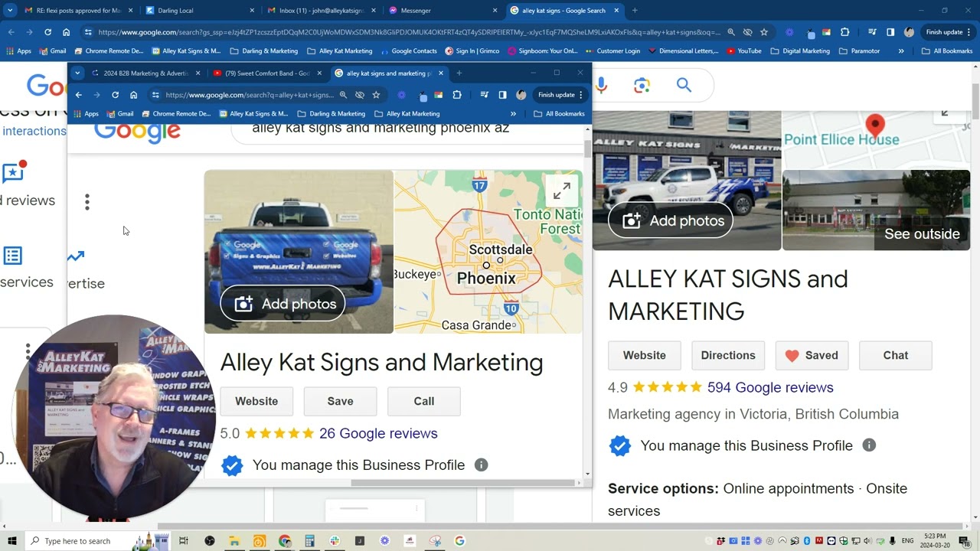Go back in front Chrome window
The height and width of the screenshot is (551, 980).
pos(78,95)
